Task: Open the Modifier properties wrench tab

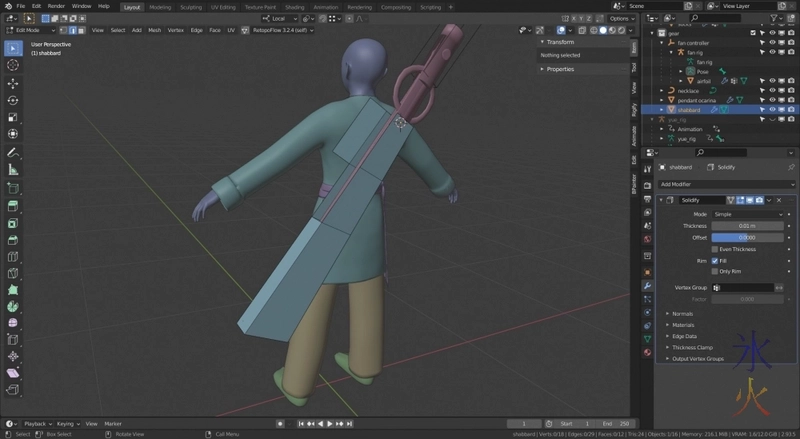Action: point(647,285)
